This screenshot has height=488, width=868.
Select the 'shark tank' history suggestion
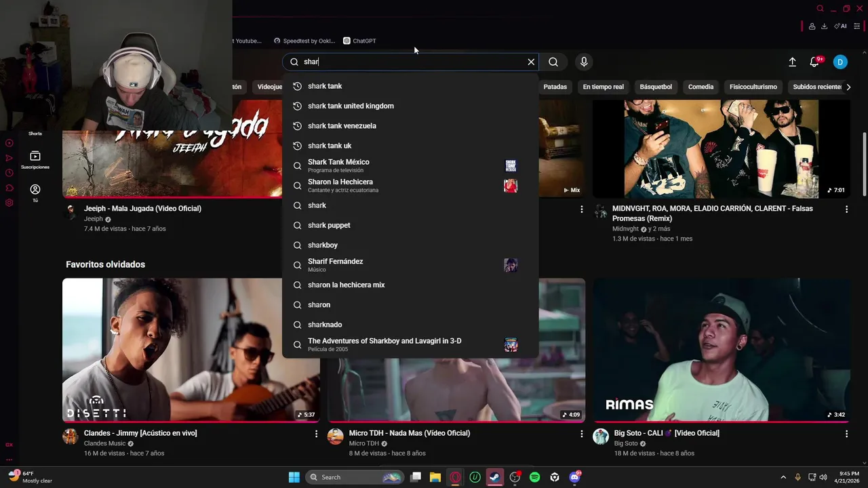(410, 86)
